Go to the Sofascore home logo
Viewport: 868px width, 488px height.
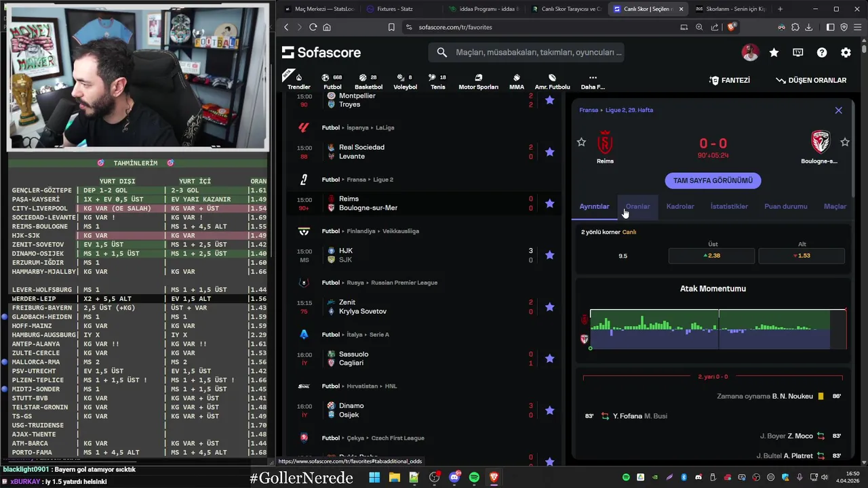pyautogui.click(x=321, y=52)
